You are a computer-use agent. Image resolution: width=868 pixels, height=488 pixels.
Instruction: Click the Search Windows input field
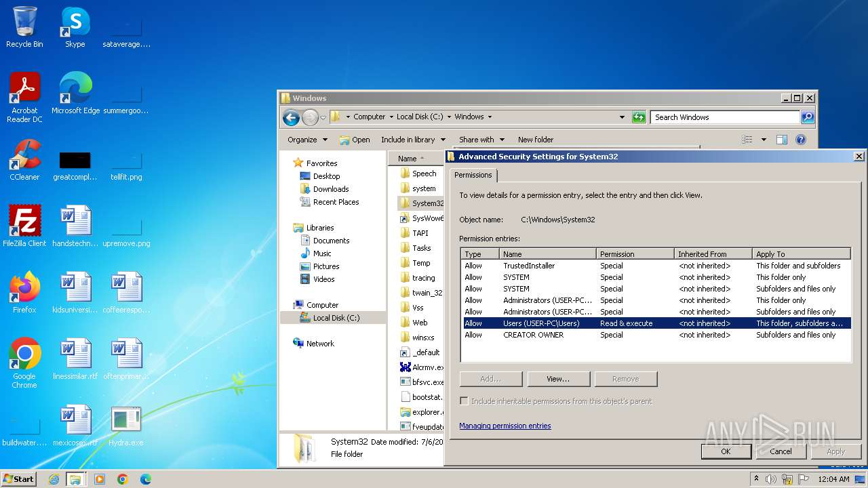point(725,117)
